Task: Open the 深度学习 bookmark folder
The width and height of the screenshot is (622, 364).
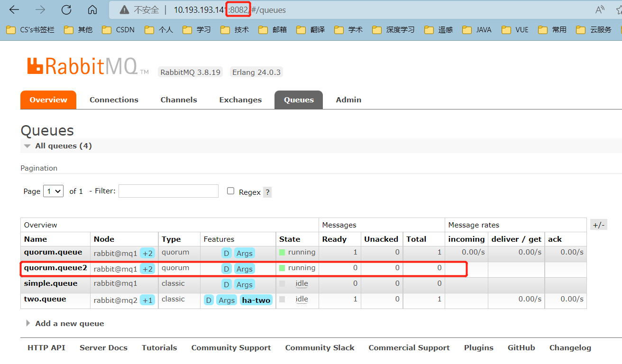Action: pos(393,30)
